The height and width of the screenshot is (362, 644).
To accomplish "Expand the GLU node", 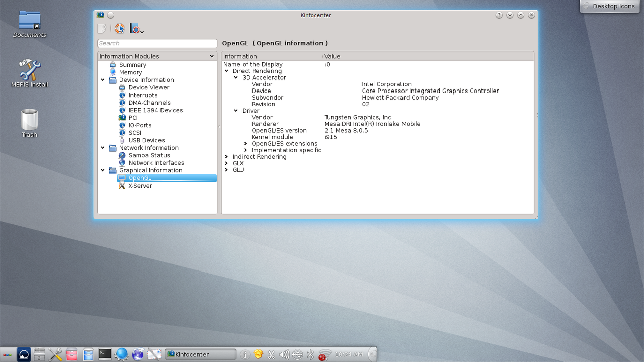I will point(226,170).
